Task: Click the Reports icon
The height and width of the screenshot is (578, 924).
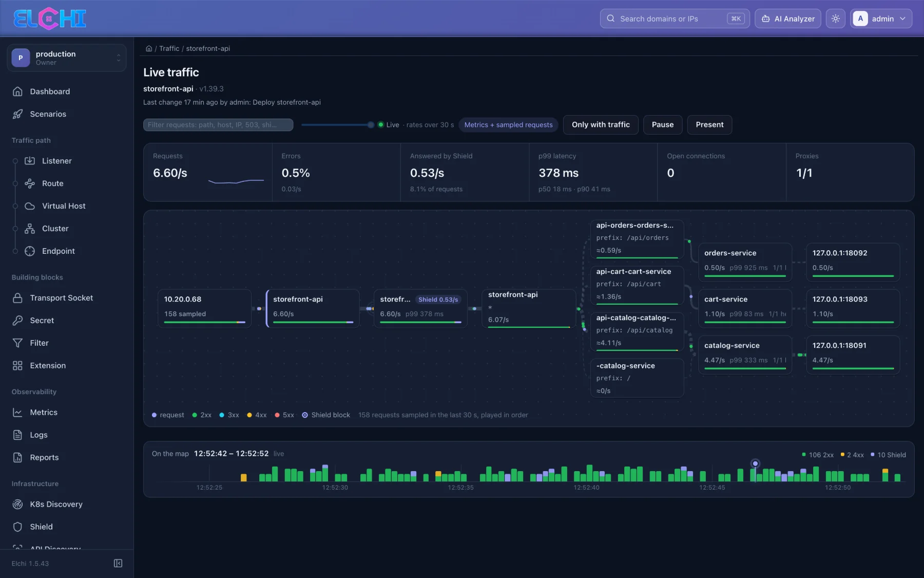Action: (17, 458)
